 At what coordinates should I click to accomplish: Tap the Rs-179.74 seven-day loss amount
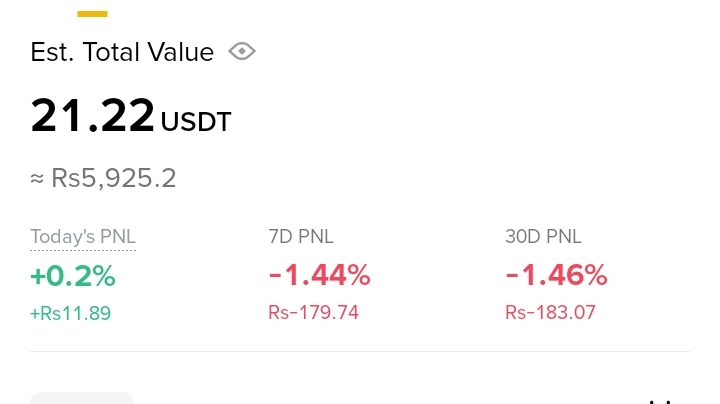[313, 313]
